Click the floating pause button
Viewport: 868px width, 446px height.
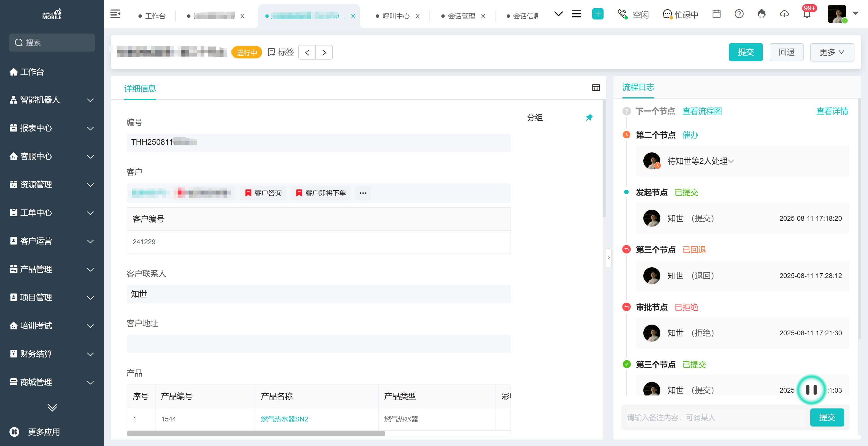click(811, 390)
